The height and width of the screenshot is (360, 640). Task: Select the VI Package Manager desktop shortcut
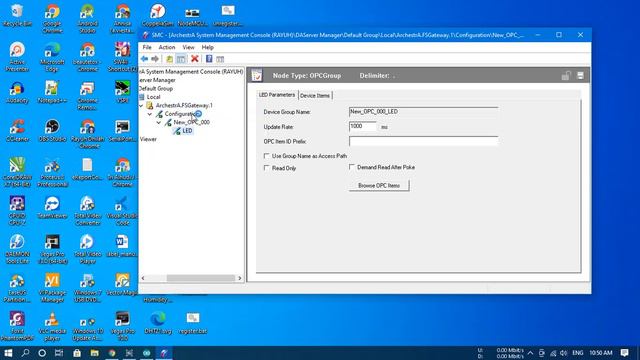tap(52, 288)
